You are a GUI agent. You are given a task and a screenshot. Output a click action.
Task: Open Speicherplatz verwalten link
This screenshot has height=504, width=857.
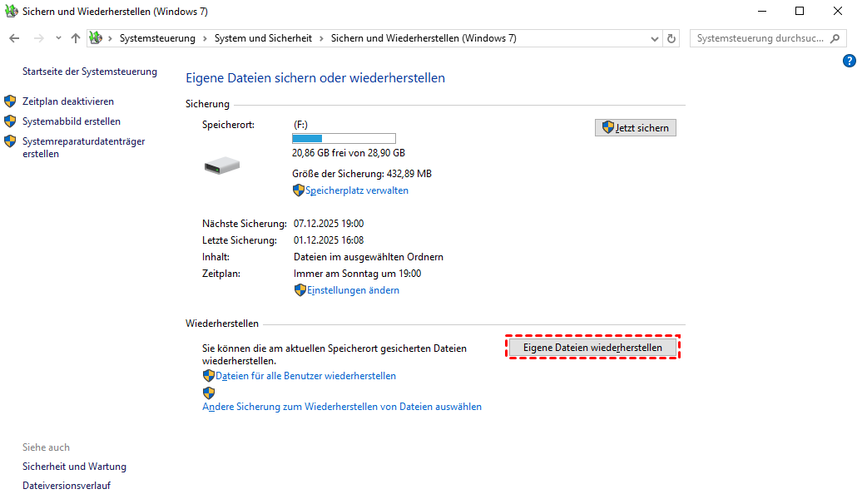pyautogui.click(x=357, y=190)
